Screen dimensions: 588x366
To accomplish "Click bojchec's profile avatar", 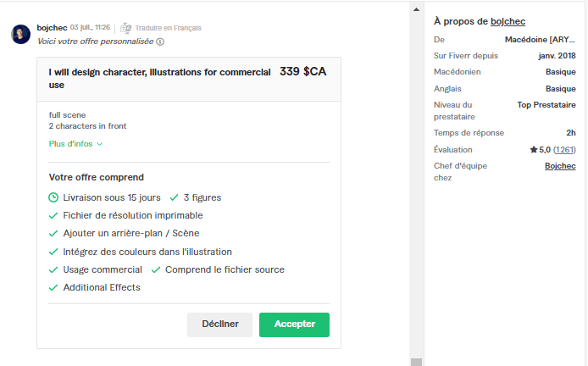I will [21, 34].
